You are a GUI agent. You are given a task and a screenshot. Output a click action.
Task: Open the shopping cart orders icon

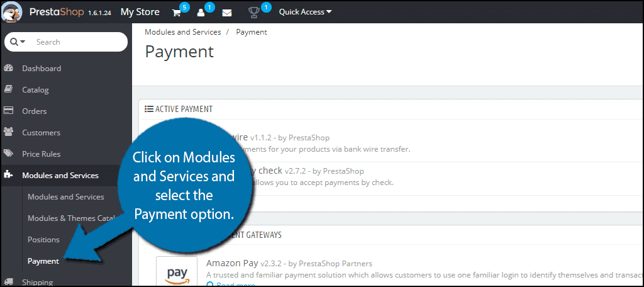click(x=177, y=13)
